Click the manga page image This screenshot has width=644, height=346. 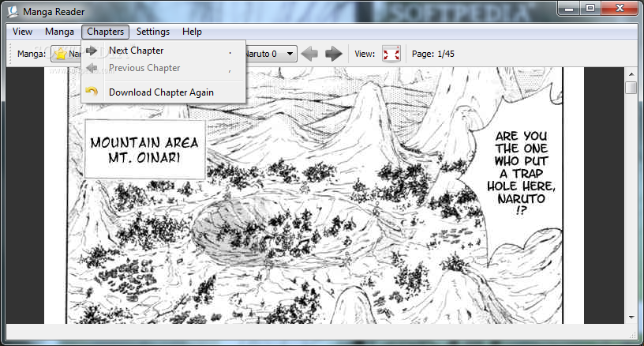(314, 196)
